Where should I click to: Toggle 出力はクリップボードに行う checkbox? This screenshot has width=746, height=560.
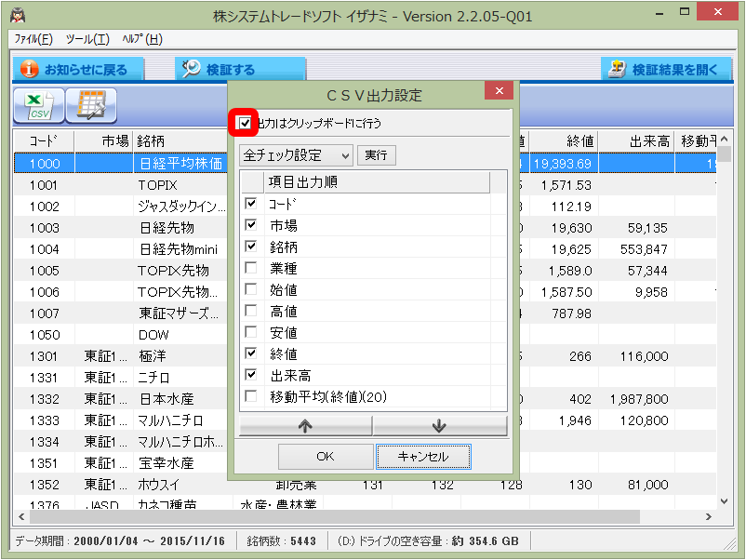245,123
